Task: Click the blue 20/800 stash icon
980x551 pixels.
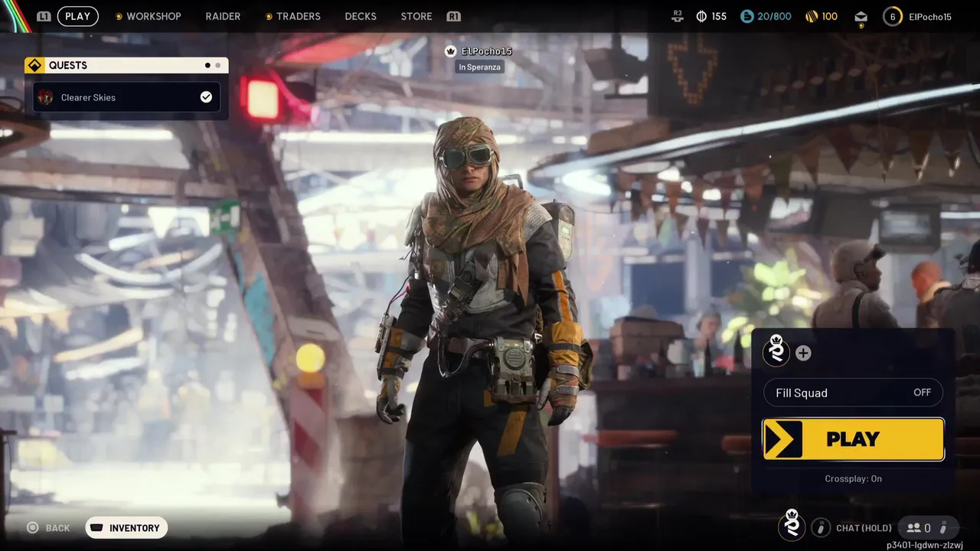Action: (x=746, y=16)
